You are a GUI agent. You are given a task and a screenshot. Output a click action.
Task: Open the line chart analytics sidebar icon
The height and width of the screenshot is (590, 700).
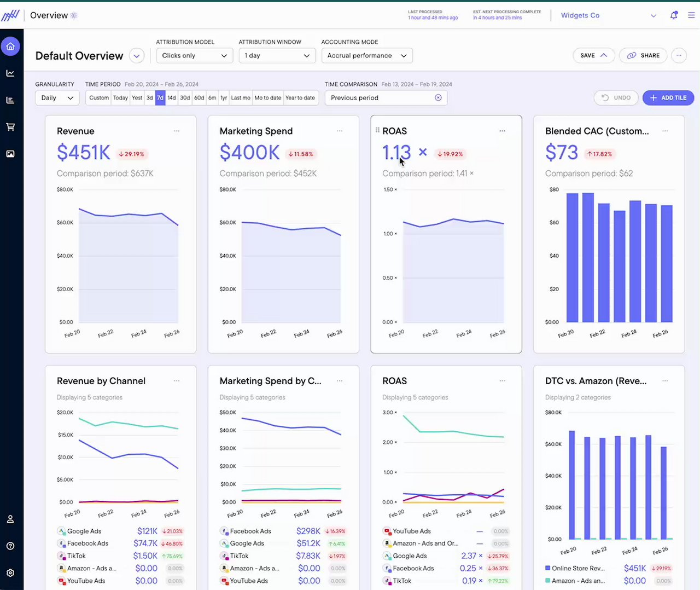[x=10, y=73]
